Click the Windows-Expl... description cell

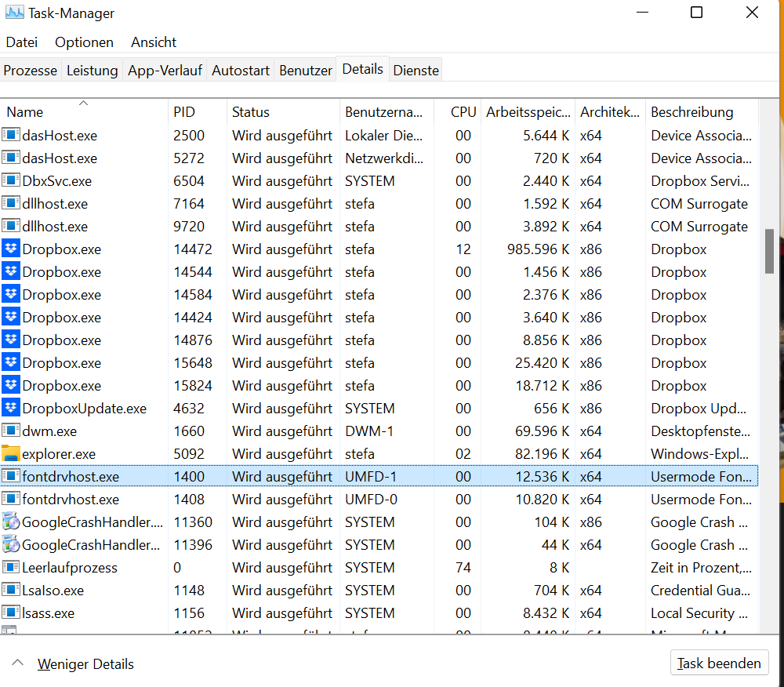(x=699, y=453)
